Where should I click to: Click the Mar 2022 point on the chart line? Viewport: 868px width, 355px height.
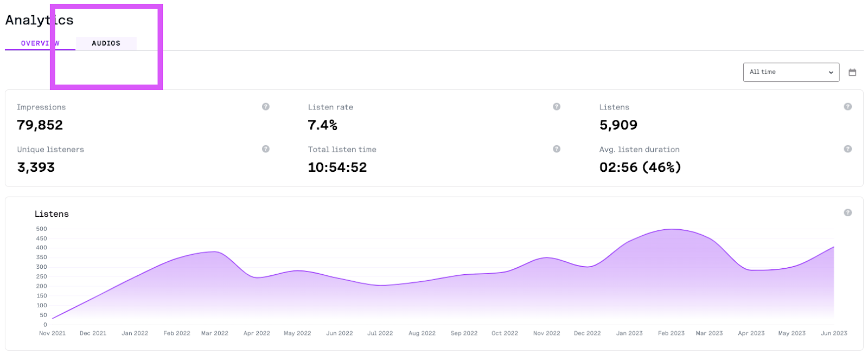click(x=215, y=252)
